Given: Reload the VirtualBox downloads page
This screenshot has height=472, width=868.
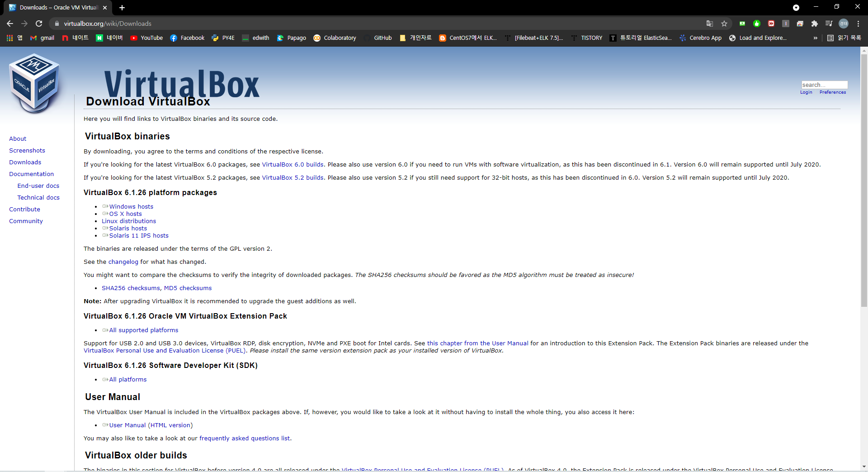Looking at the screenshot, I should (x=39, y=24).
